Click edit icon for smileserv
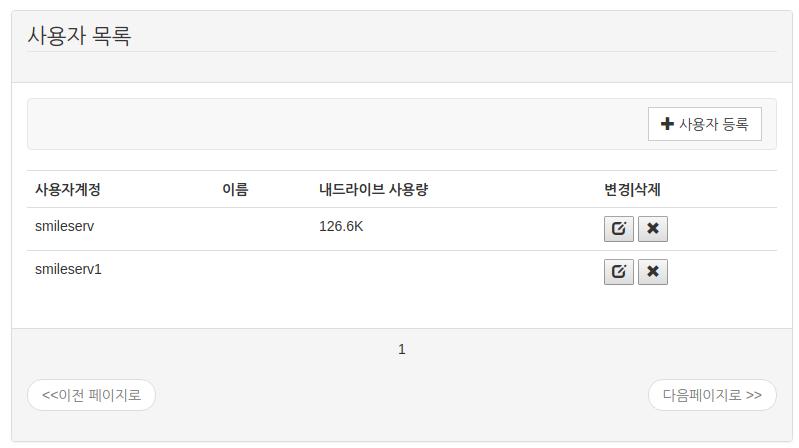The height and width of the screenshot is (448, 799). (618, 229)
